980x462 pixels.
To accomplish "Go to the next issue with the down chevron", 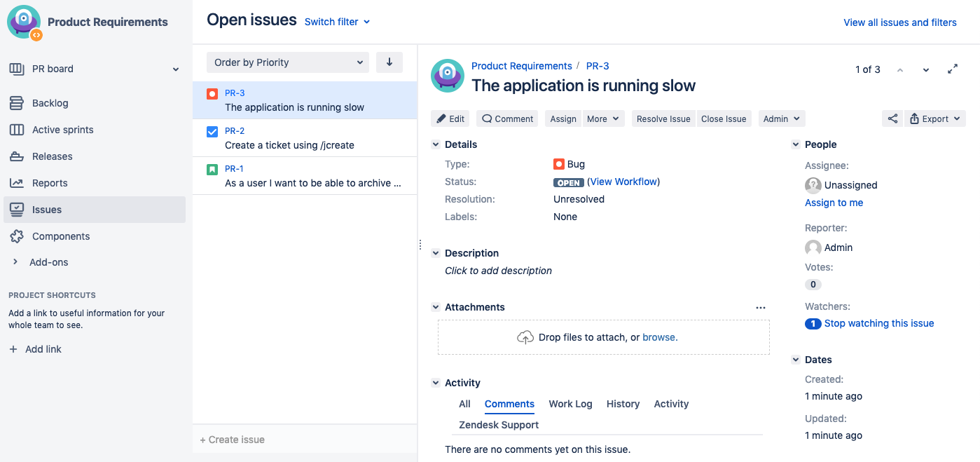I will pyautogui.click(x=926, y=70).
